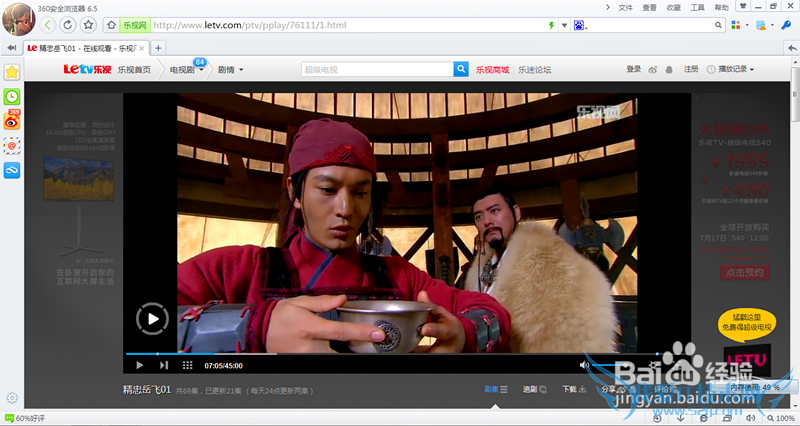Image resolution: width=800 pixels, height=426 pixels.
Task: Click the blue site search button
Action: [461, 69]
